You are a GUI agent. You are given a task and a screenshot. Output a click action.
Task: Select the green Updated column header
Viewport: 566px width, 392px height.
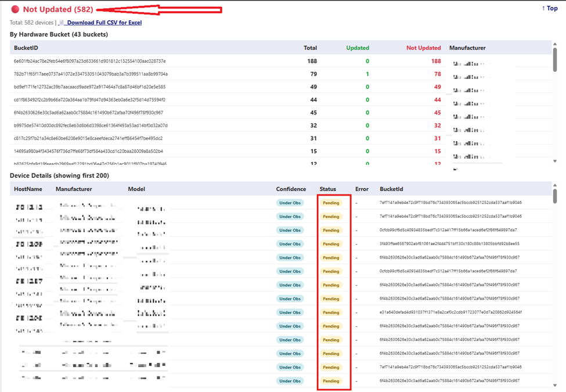coord(358,48)
